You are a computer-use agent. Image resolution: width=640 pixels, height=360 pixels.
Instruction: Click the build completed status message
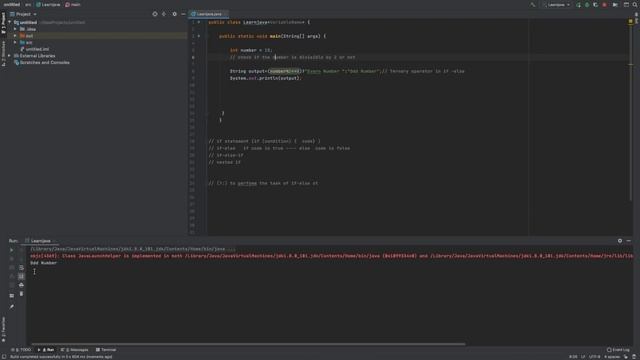click(x=61, y=357)
